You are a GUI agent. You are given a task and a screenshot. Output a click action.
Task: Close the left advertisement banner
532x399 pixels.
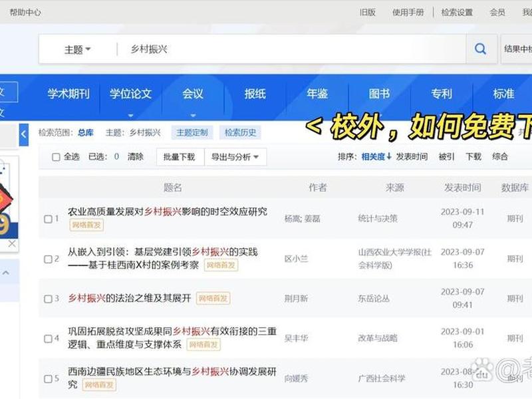(12, 243)
